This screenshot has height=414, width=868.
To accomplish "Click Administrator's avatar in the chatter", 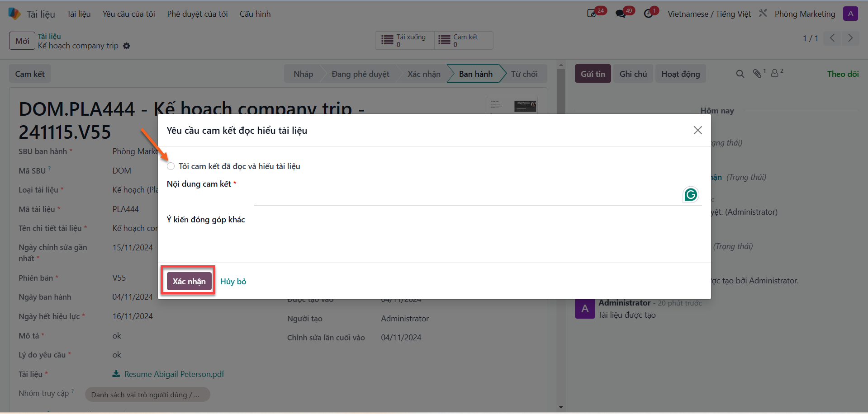I will [585, 309].
